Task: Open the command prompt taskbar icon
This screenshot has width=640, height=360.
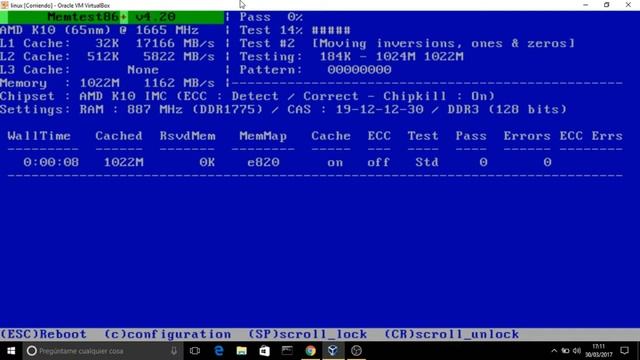Action: click(287, 351)
